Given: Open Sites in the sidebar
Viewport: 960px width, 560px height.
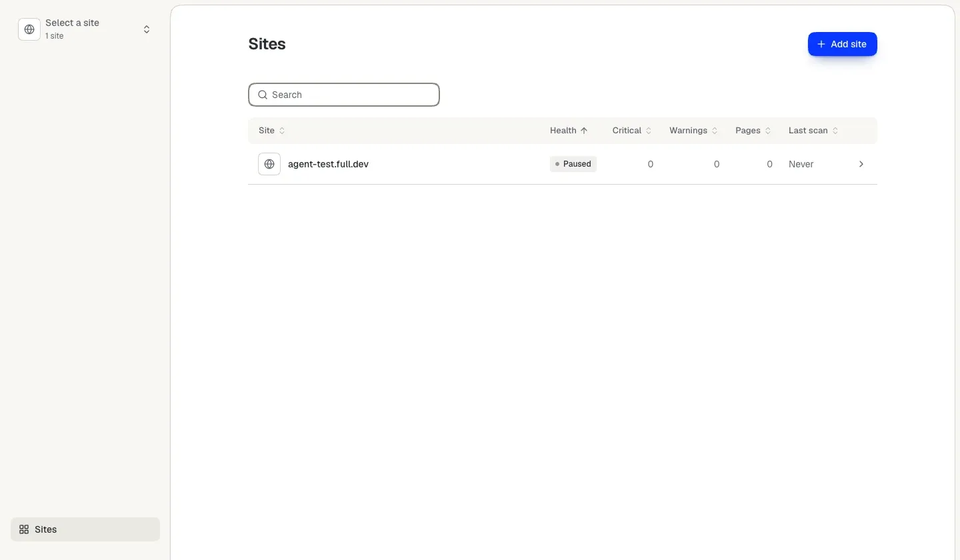Looking at the screenshot, I should click(x=85, y=529).
